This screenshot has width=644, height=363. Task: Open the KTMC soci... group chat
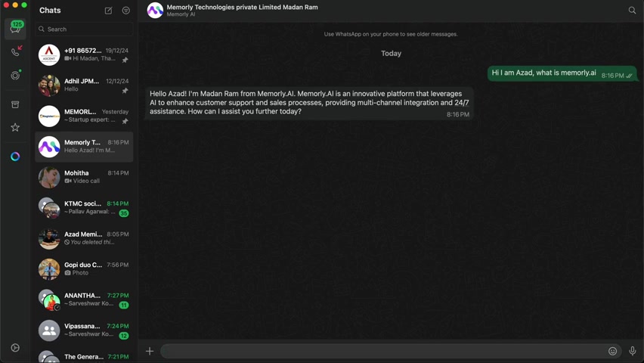(x=84, y=208)
